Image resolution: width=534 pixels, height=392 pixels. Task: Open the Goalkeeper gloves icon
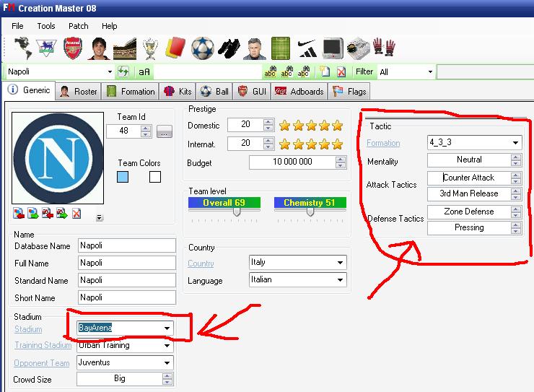pos(384,47)
